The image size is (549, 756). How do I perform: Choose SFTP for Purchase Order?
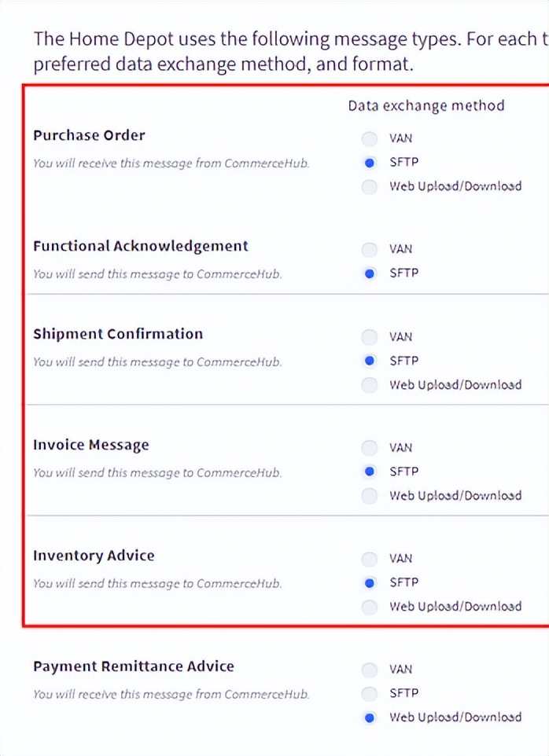[369, 163]
